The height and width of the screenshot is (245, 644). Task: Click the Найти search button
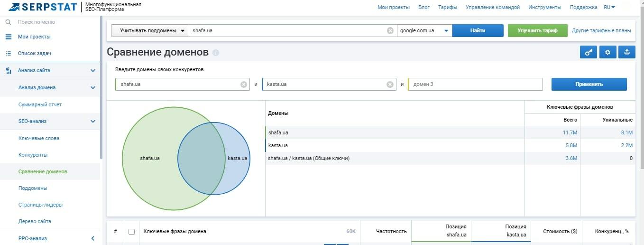pyautogui.click(x=478, y=30)
